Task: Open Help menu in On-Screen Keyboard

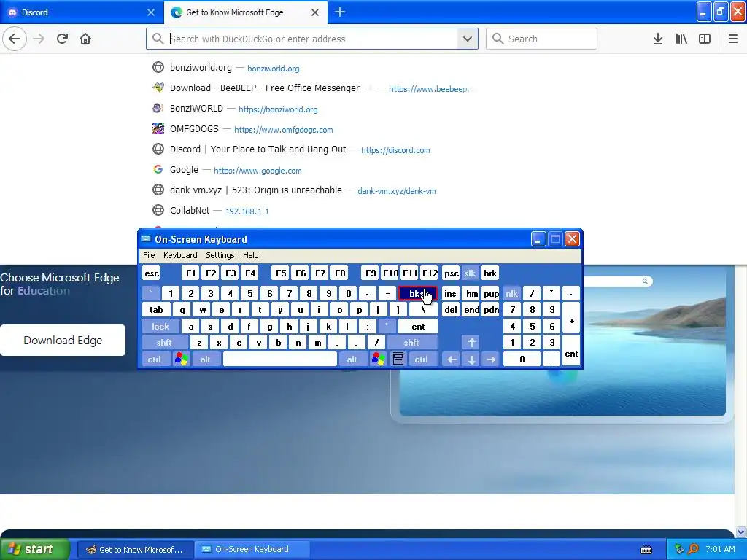Action: tap(251, 255)
